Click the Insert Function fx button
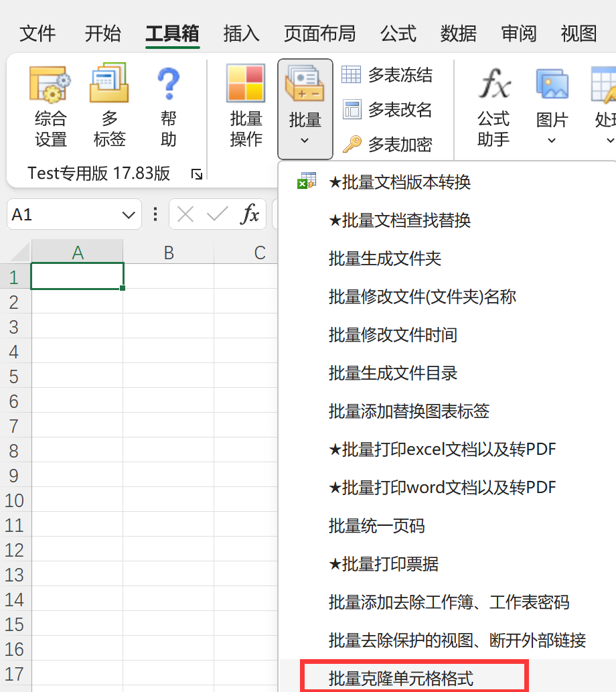This screenshot has width=616, height=692. pos(250,215)
